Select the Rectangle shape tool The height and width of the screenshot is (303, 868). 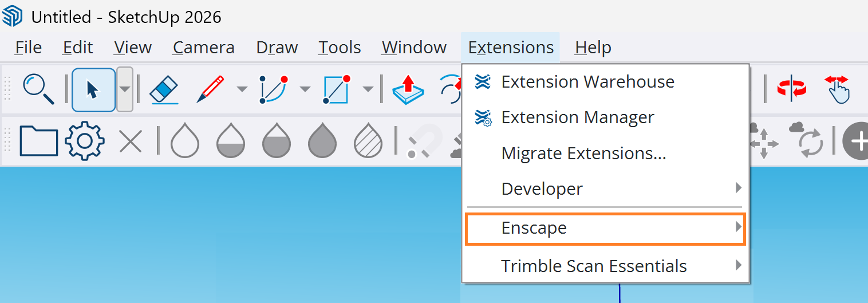[x=336, y=89]
